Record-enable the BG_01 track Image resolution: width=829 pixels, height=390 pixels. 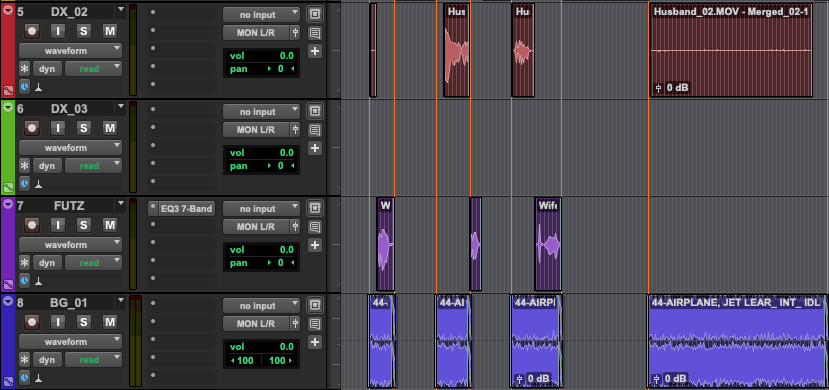(32, 322)
